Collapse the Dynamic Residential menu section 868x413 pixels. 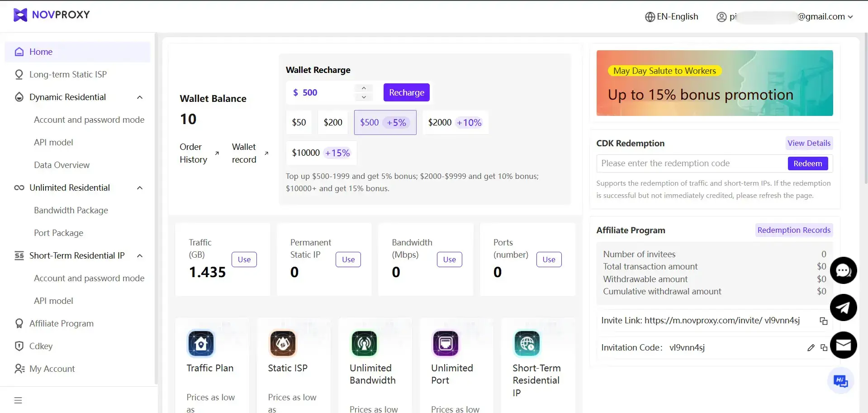(140, 97)
